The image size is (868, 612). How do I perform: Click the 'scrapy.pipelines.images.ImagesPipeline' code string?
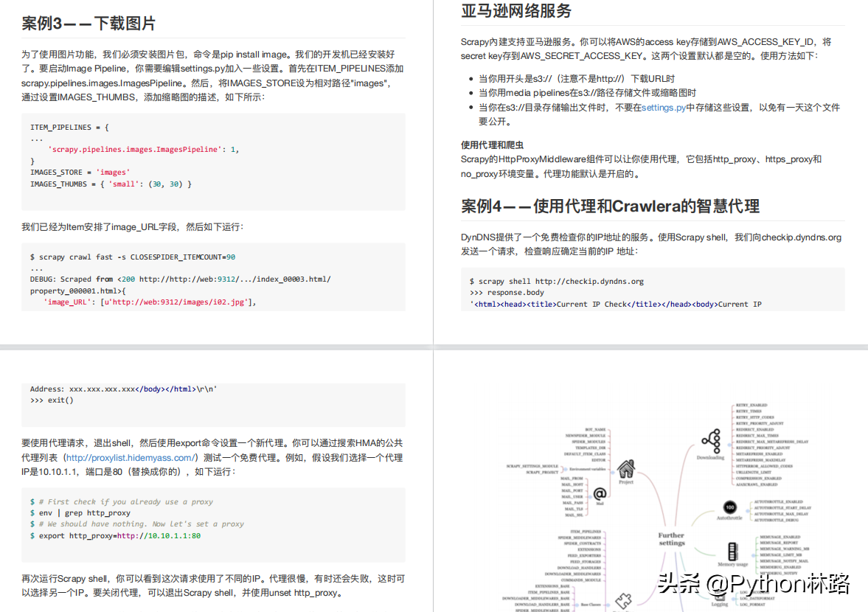pos(135,150)
